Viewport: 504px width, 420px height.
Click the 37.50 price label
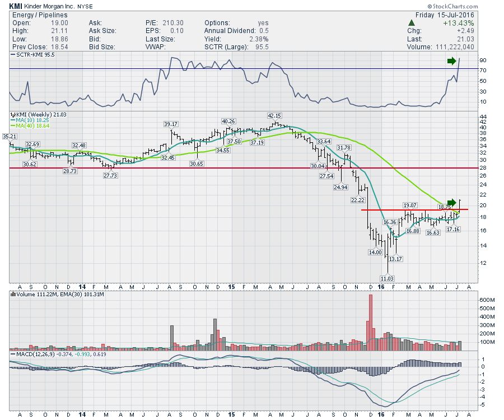click(x=234, y=142)
